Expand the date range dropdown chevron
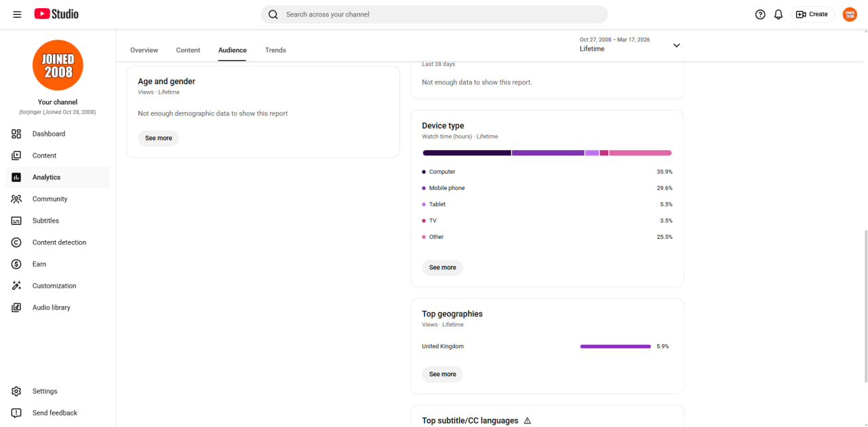Screen dimensions: 868x427 676,45
